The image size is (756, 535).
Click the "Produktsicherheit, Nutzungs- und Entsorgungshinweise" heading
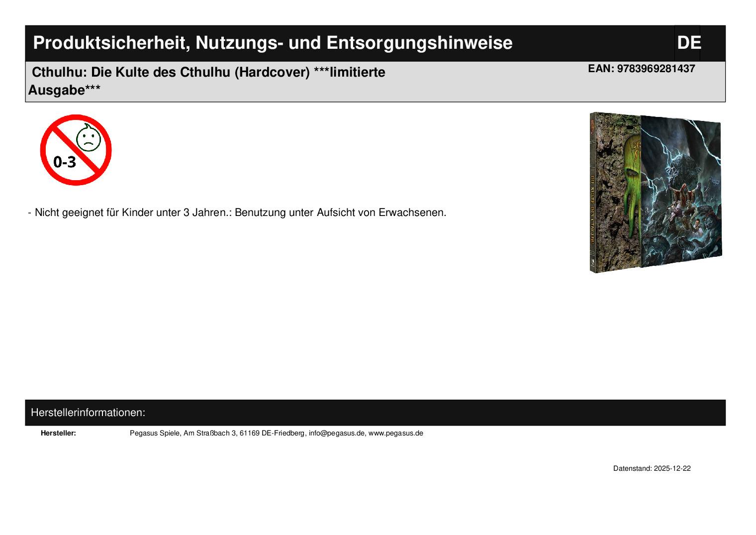[273, 43]
